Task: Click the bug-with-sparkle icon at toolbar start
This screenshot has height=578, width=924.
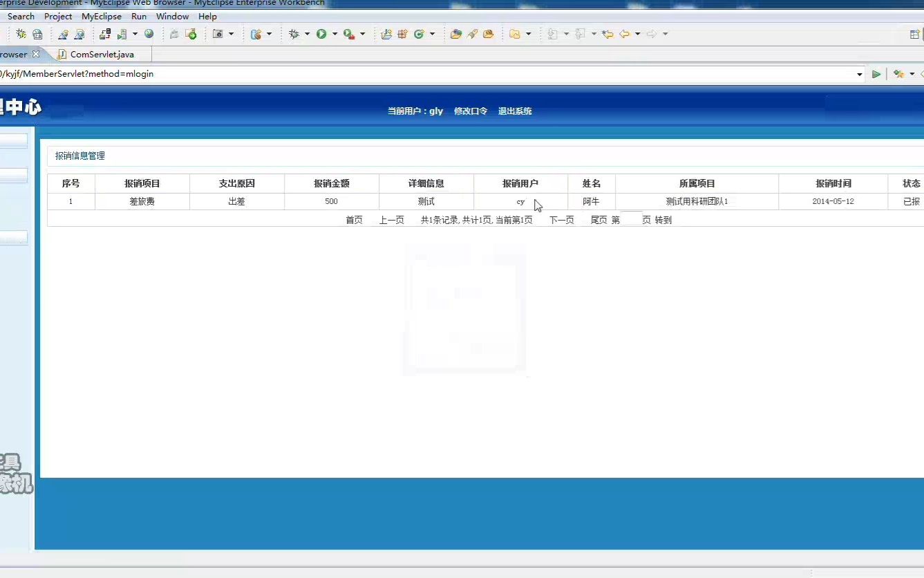Action: 21,34
